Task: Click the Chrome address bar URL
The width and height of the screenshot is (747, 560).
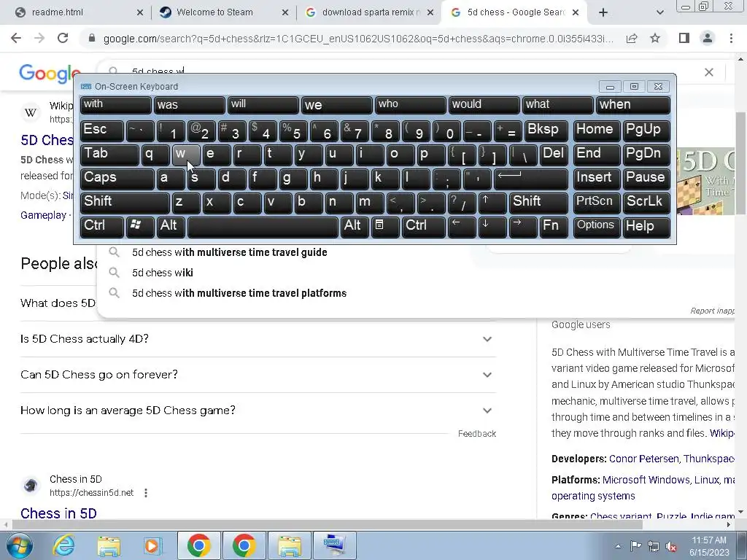Action: click(x=358, y=39)
